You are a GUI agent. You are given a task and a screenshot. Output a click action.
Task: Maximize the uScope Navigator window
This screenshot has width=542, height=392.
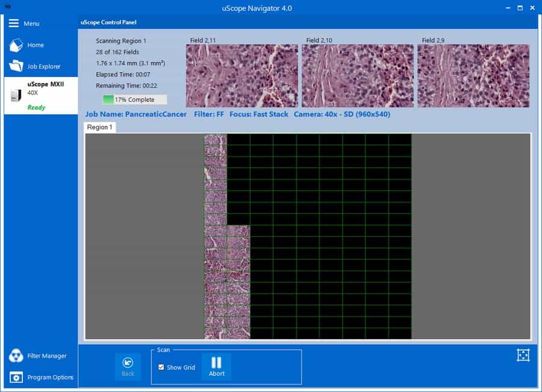[x=519, y=8]
